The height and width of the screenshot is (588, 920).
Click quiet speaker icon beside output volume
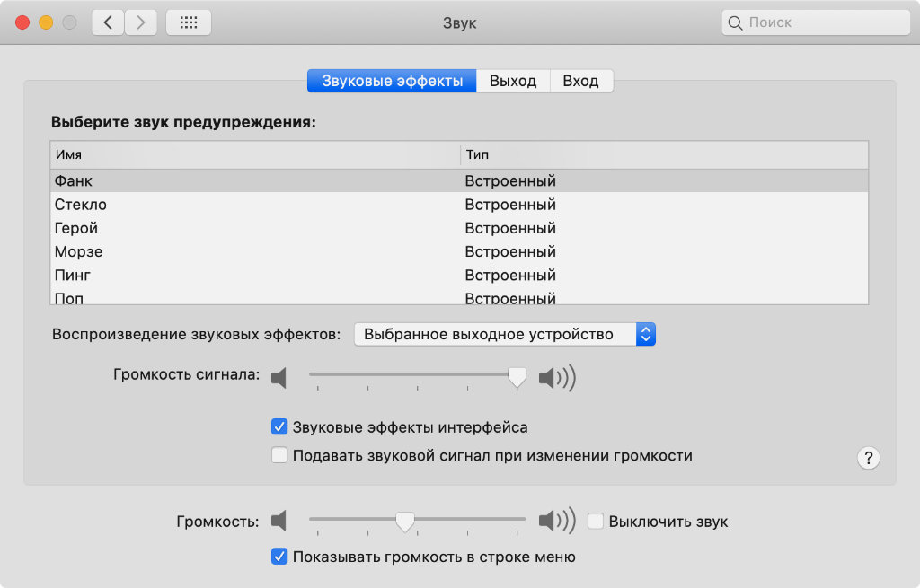[279, 520]
